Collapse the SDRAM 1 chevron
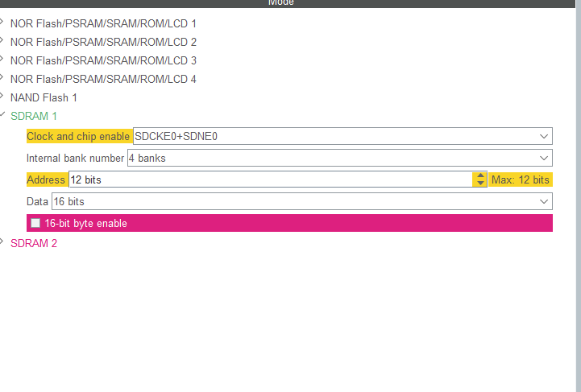 click(2, 114)
